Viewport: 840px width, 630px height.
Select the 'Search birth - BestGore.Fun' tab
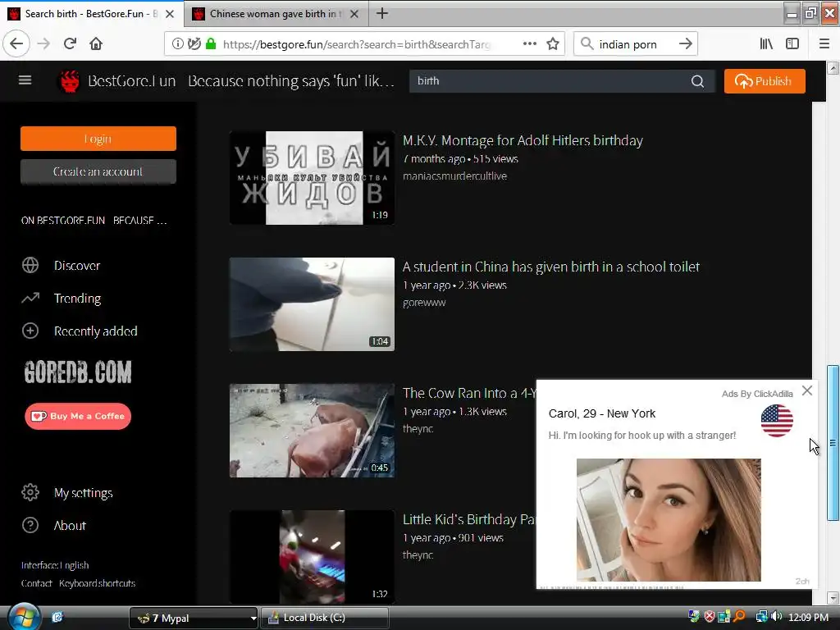click(92, 14)
